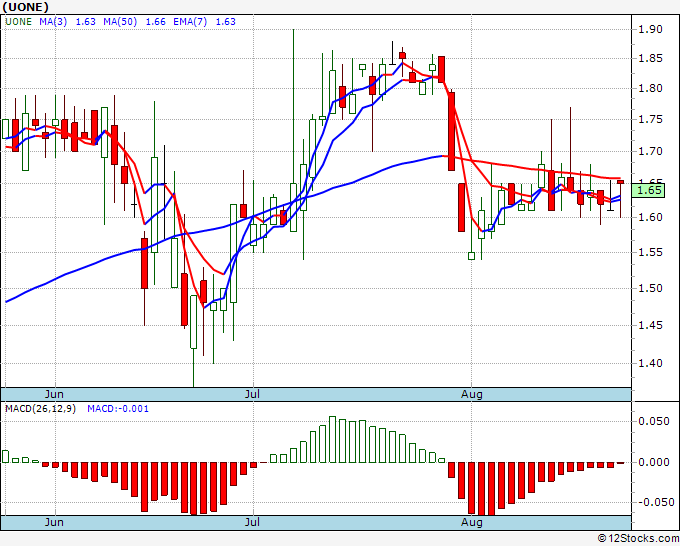The height and width of the screenshot is (546, 680).
Task: Click the MA(3) indicator label
Action: pyautogui.click(x=53, y=22)
